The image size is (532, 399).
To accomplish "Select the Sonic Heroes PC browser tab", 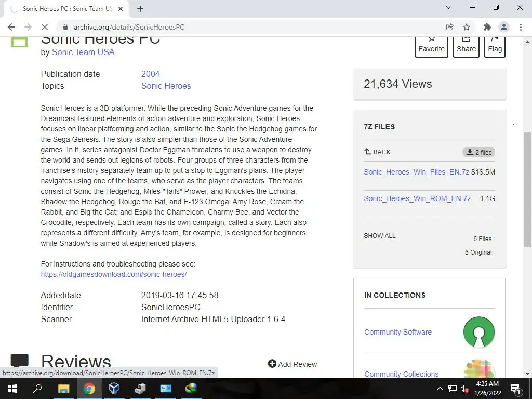I will pyautogui.click(x=66, y=9).
